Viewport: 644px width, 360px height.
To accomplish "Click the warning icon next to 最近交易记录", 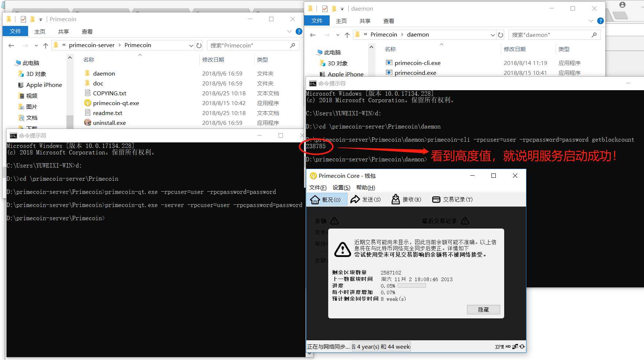I will (465, 221).
